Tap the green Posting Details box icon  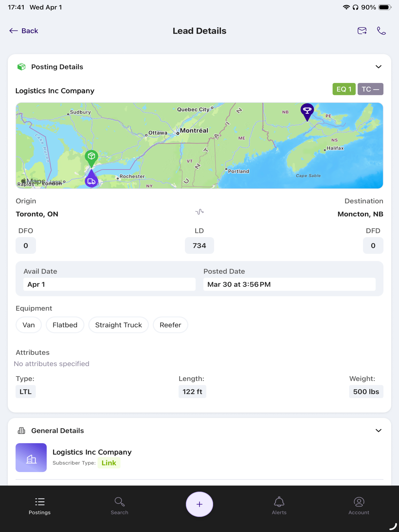pos(21,67)
